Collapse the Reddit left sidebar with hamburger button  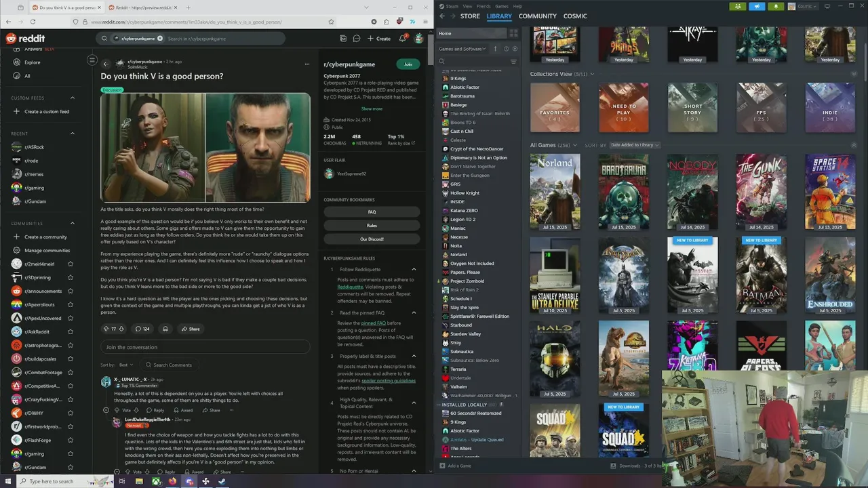[92, 60]
